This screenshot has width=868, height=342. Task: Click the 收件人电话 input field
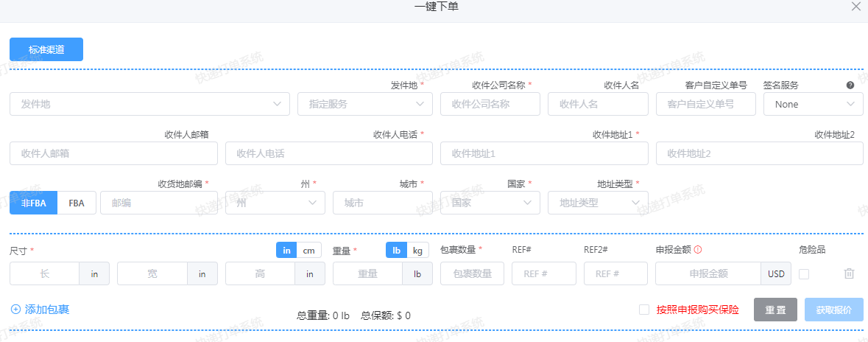328,153
